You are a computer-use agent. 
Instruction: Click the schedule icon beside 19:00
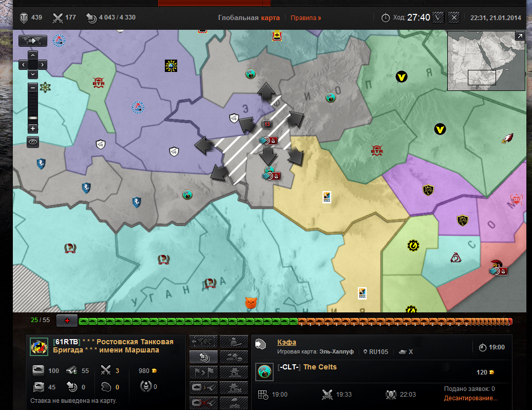coord(263,395)
